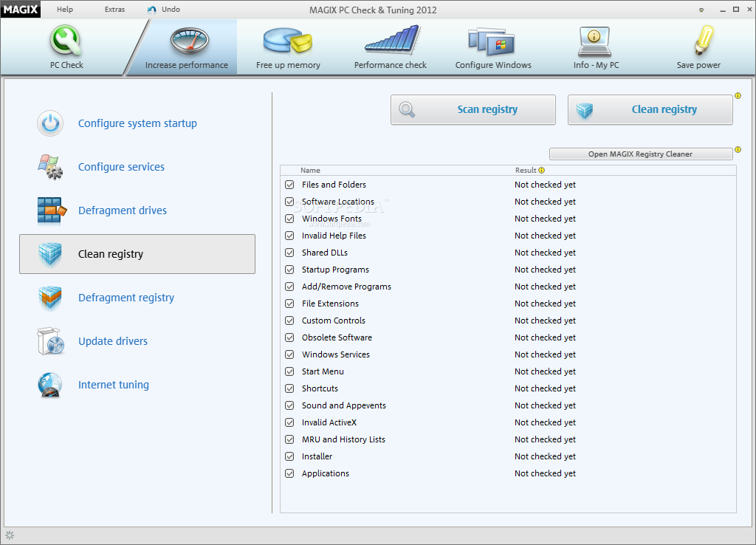Open the Configure system startup link
This screenshot has width=756, height=545.
pyautogui.click(x=137, y=123)
